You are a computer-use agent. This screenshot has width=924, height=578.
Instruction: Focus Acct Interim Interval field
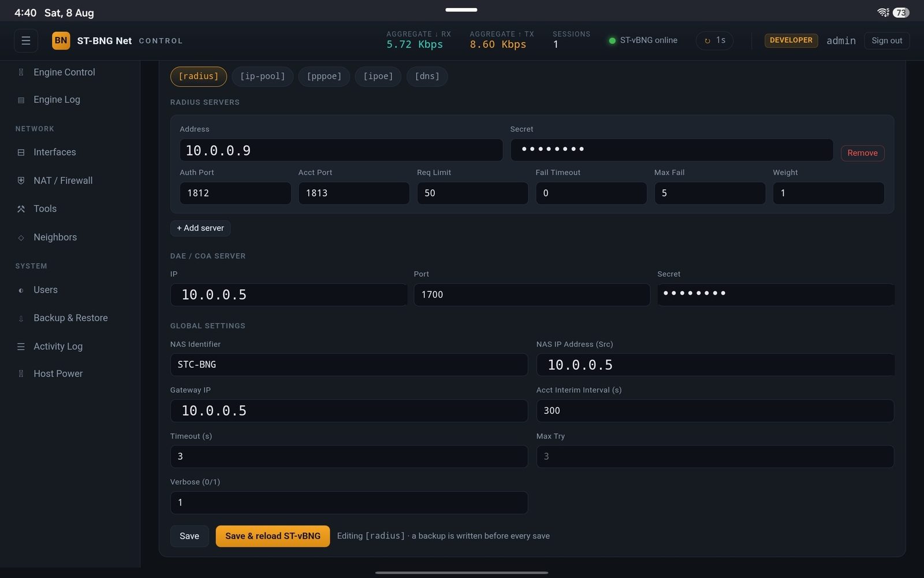pyautogui.click(x=715, y=410)
